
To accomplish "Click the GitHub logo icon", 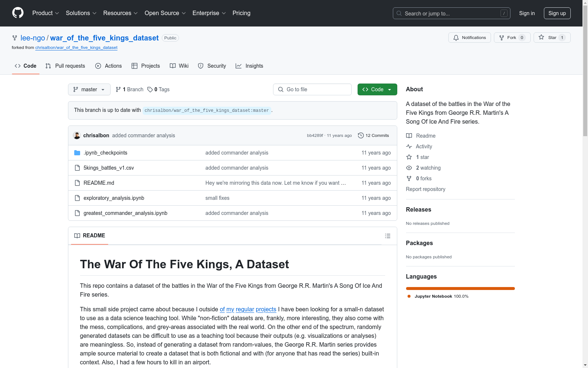I will [18, 13].
